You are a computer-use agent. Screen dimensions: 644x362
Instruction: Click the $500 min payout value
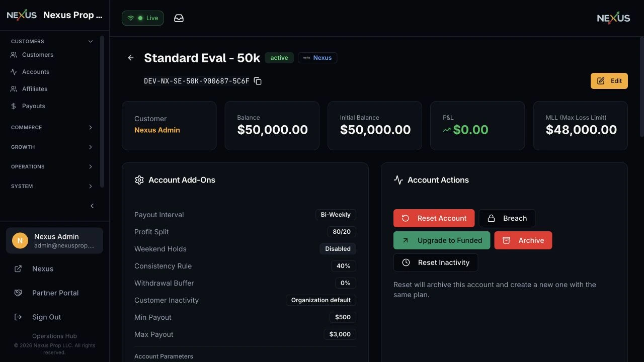[343, 317]
